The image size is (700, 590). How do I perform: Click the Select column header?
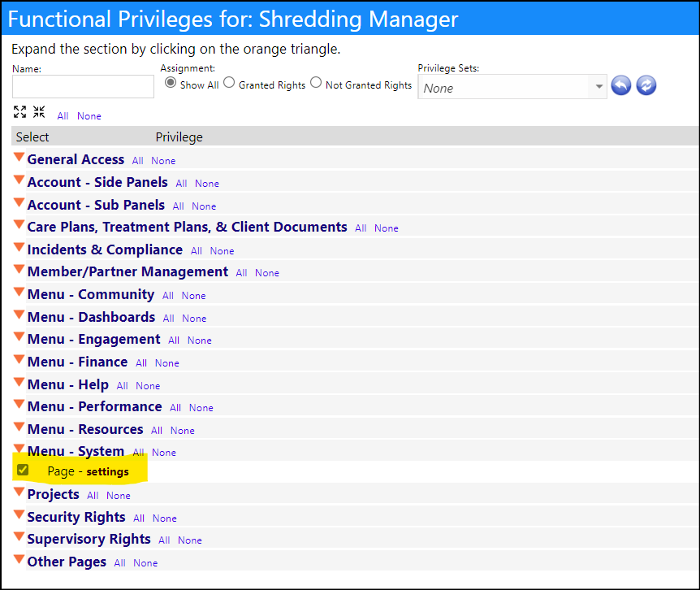(x=32, y=137)
